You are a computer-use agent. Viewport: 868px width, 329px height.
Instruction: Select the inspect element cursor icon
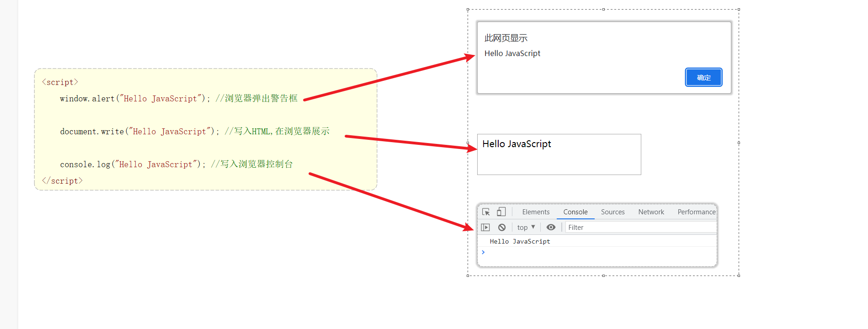(486, 212)
